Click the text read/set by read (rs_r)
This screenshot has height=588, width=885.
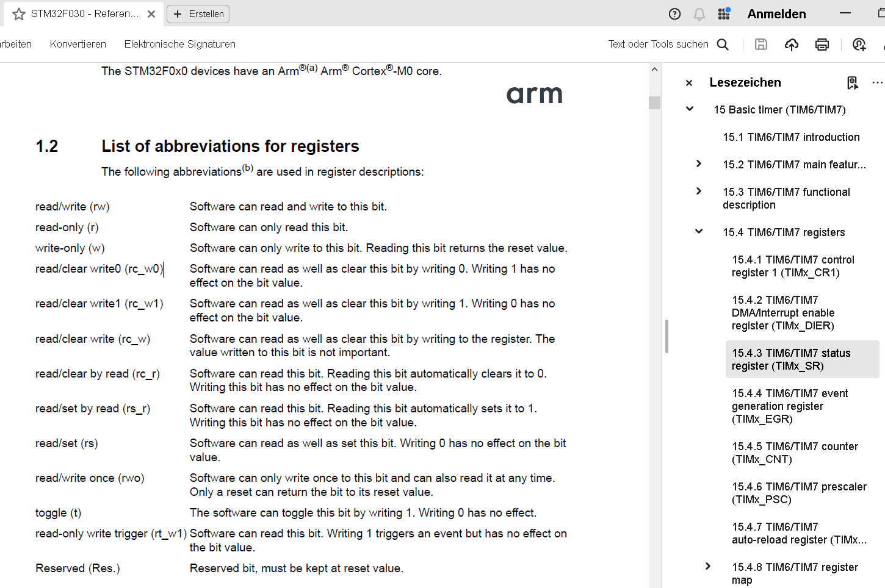(x=92, y=409)
